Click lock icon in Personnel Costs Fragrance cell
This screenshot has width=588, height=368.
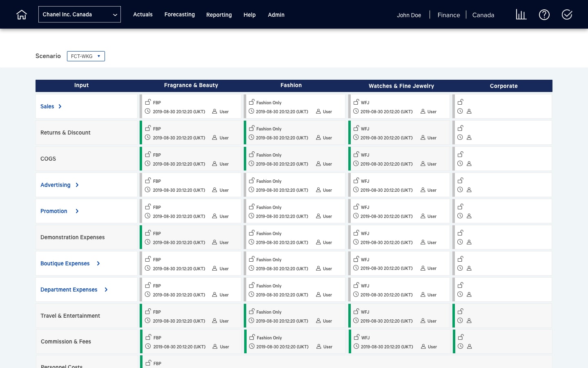[x=149, y=363]
